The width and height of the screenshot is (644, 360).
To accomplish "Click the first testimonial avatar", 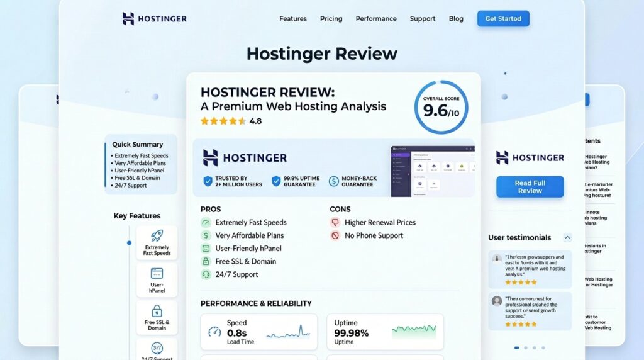I will tap(497, 259).
